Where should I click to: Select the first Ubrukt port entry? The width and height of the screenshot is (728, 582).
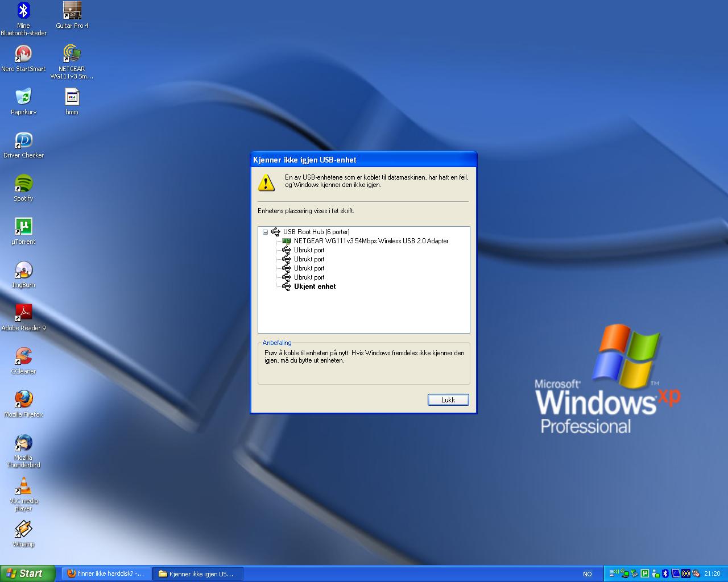pos(309,250)
